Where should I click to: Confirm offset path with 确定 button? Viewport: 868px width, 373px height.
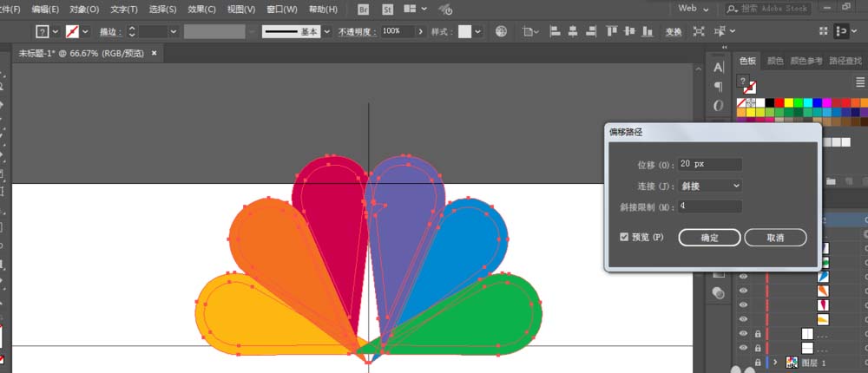[x=710, y=238]
